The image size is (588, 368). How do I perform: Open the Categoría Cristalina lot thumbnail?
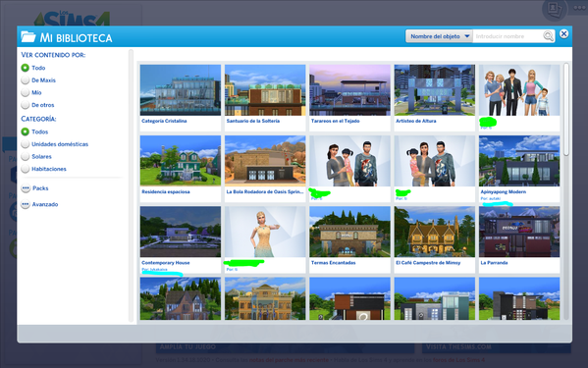pos(181,90)
